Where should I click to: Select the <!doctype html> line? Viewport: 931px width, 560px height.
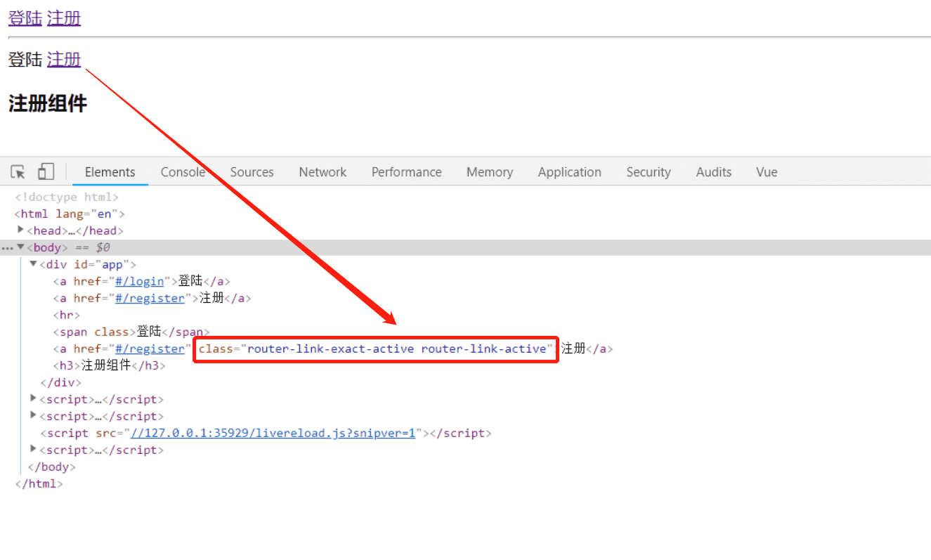(x=67, y=197)
